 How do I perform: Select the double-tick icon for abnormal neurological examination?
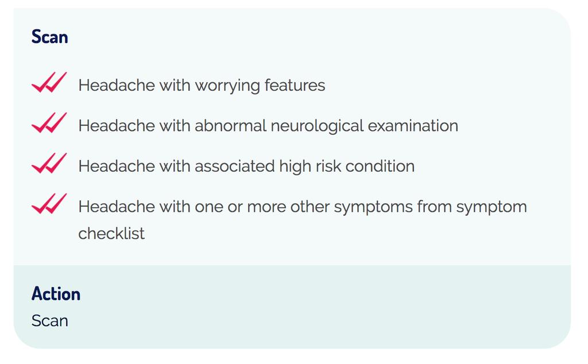[x=49, y=123]
